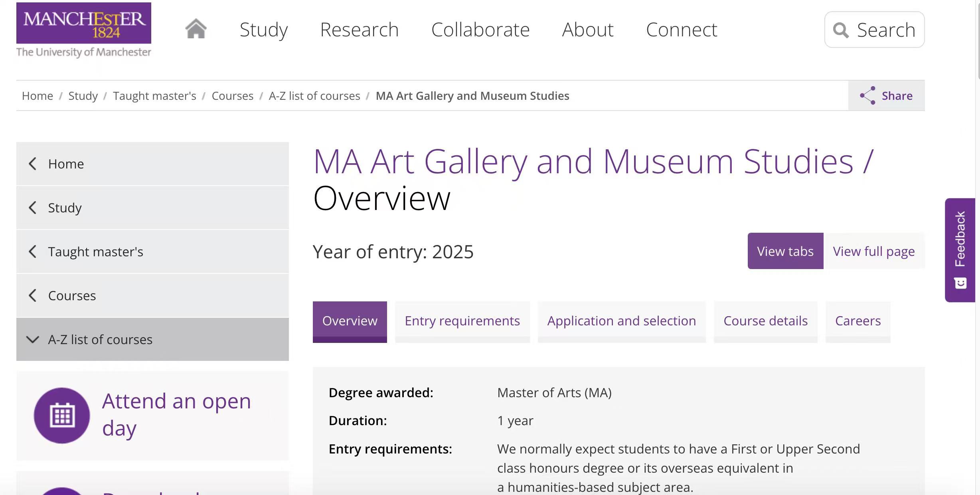This screenshot has width=980, height=495.
Task: Click the magnifier icon in search box
Action: coord(840,30)
